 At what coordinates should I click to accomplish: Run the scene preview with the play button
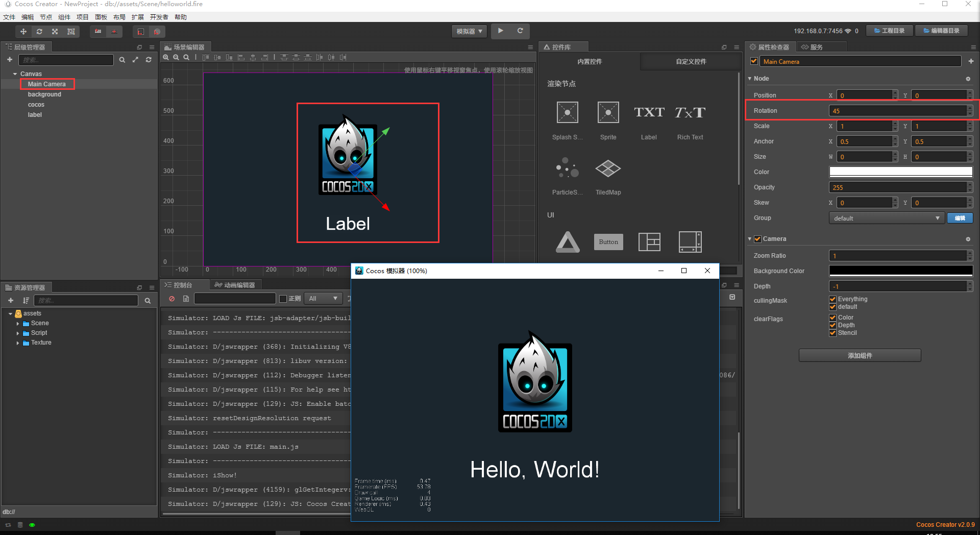click(x=501, y=31)
